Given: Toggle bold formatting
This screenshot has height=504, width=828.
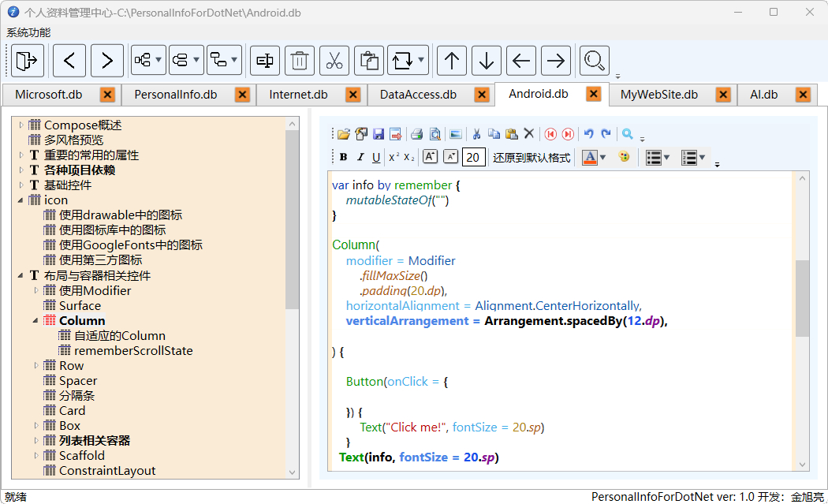Looking at the screenshot, I should 343,157.
